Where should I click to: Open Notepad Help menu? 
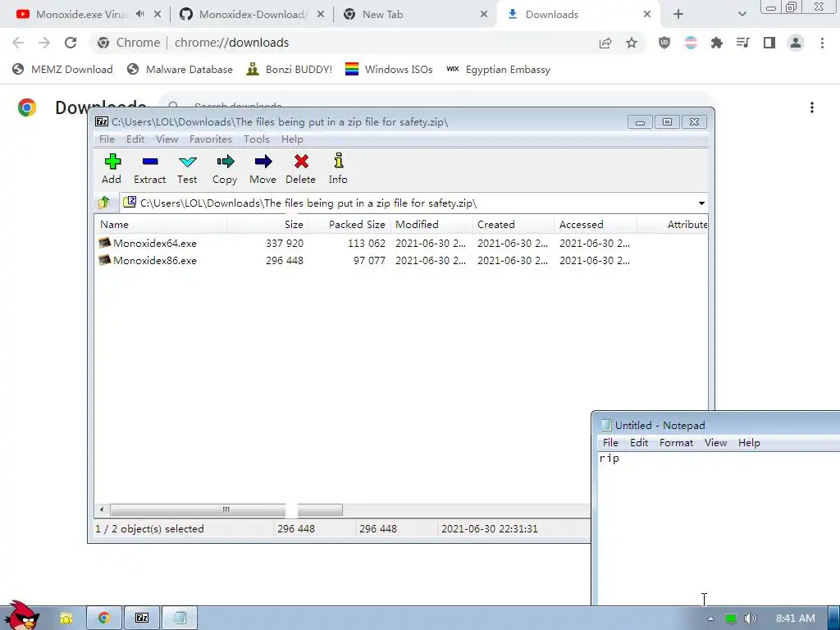[x=749, y=442]
